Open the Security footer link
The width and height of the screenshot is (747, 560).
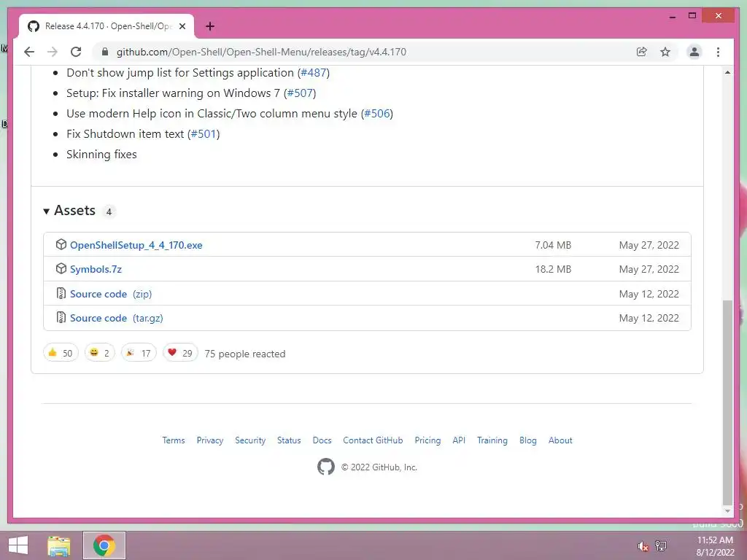[250, 440]
